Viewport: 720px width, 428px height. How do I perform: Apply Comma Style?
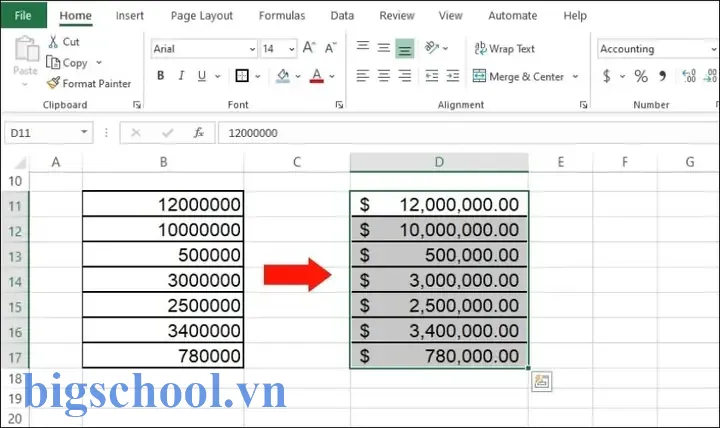[x=662, y=76]
